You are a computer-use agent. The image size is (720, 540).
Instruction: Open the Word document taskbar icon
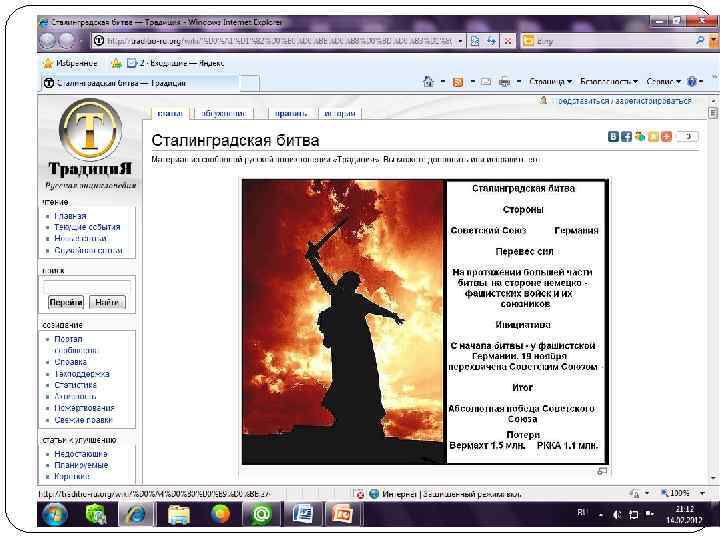tap(303, 515)
